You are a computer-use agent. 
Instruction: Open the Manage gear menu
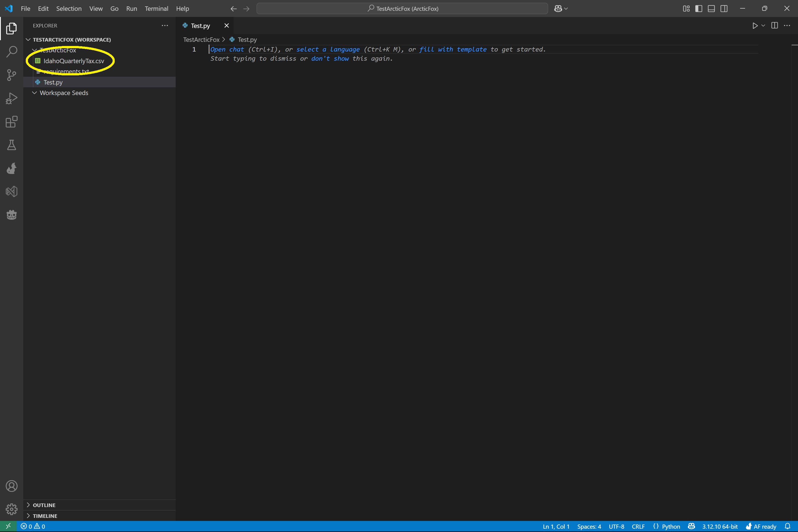coord(12,509)
